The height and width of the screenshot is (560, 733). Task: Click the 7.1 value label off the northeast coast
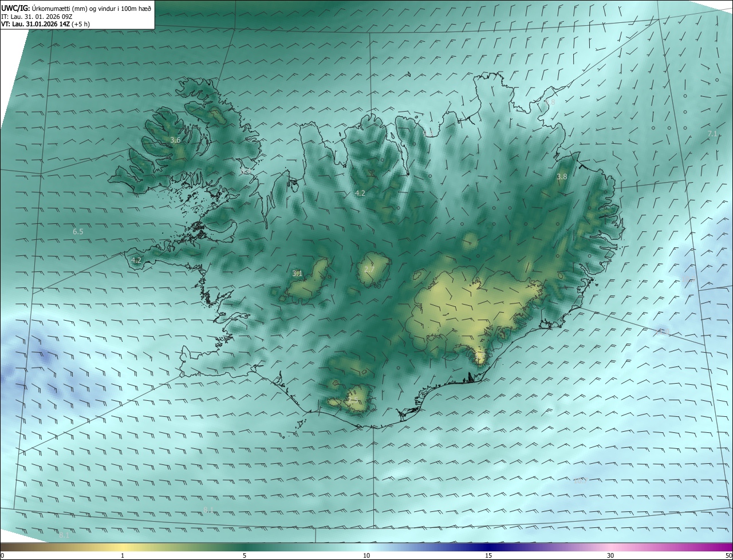click(x=712, y=133)
